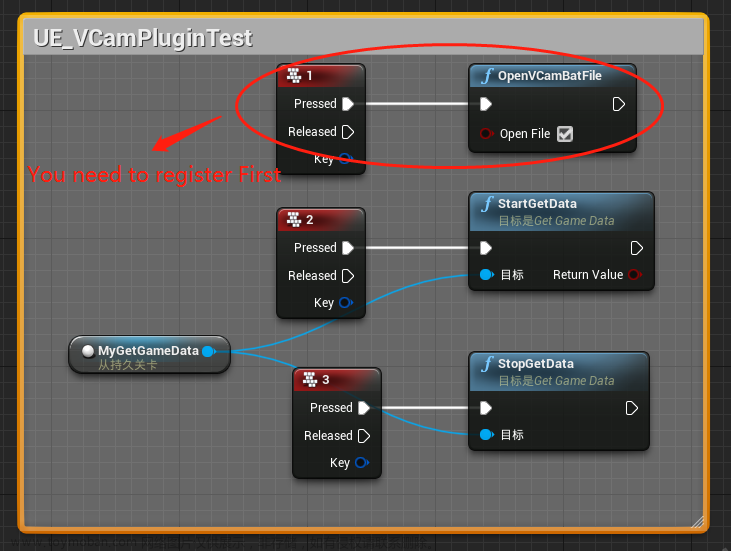The height and width of the screenshot is (551, 731).
Task: Click the Pressed exec pin on key 3 node
Action: tap(364, 408)
